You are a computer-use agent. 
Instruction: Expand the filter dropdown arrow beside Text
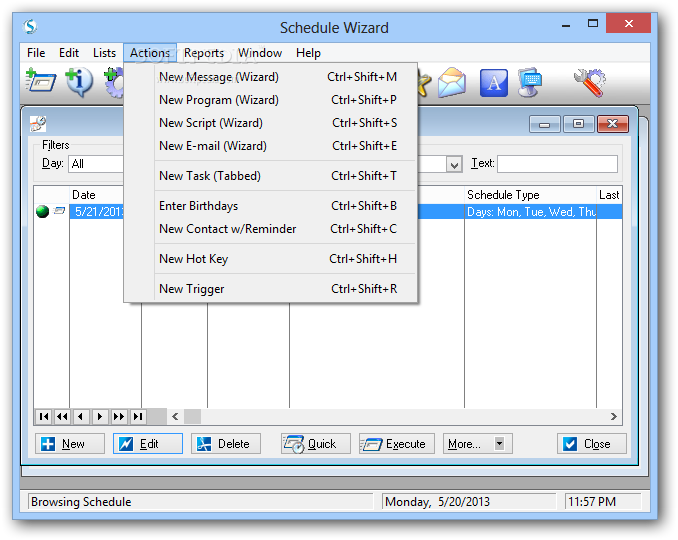tap(454, 164)
